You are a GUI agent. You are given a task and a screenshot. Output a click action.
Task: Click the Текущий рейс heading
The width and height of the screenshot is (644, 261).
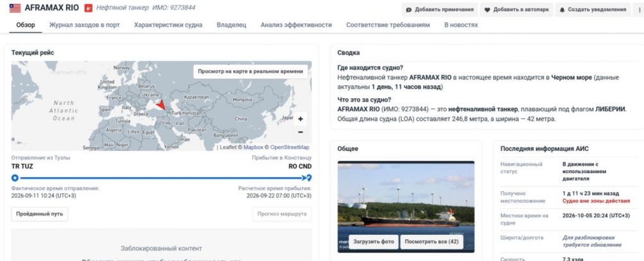[x=33, y=53]
